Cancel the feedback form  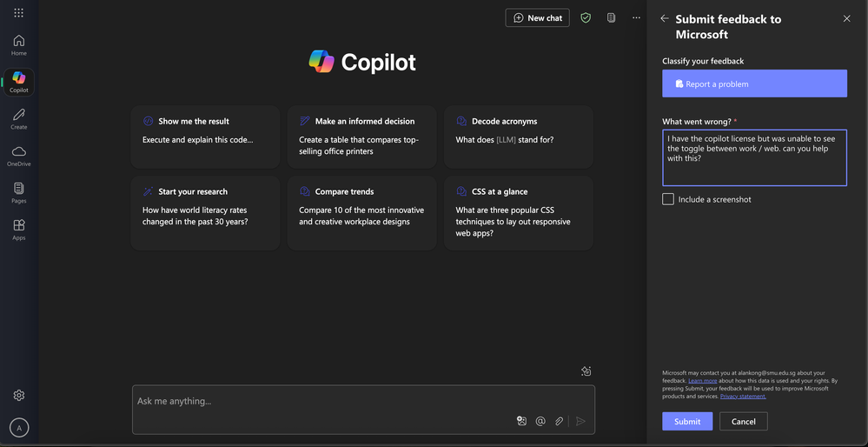[x=744, y=422]
